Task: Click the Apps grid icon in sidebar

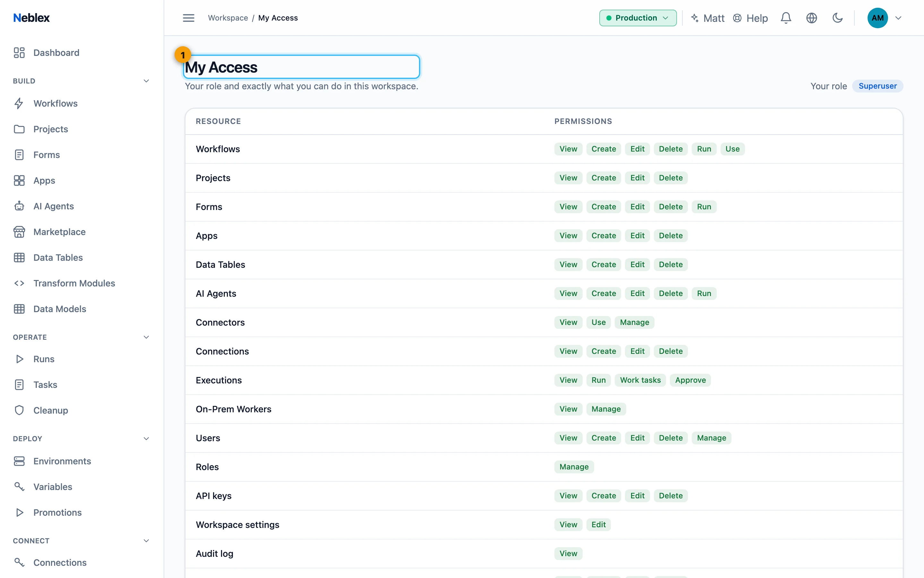Action: (19, 180)
